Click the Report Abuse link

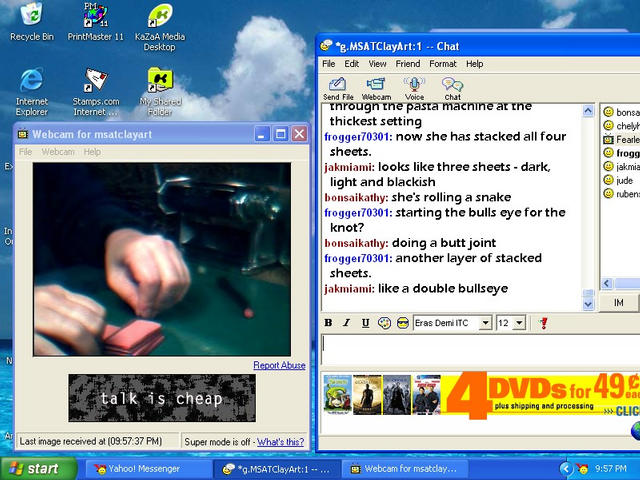click(x=279, y=365)
